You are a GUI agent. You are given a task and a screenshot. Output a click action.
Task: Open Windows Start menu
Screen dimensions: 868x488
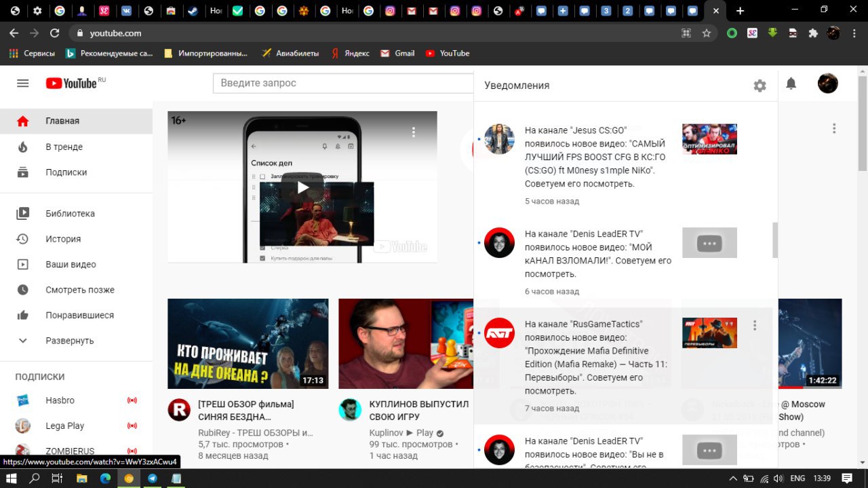pyautogui.click(x=12, y=478)
